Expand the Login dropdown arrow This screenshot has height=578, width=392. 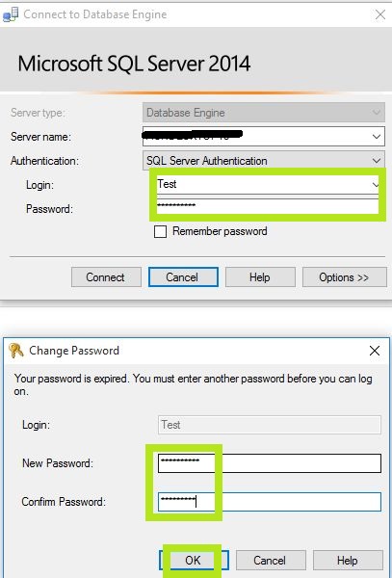pyautogui.click(x=375, y=184)
